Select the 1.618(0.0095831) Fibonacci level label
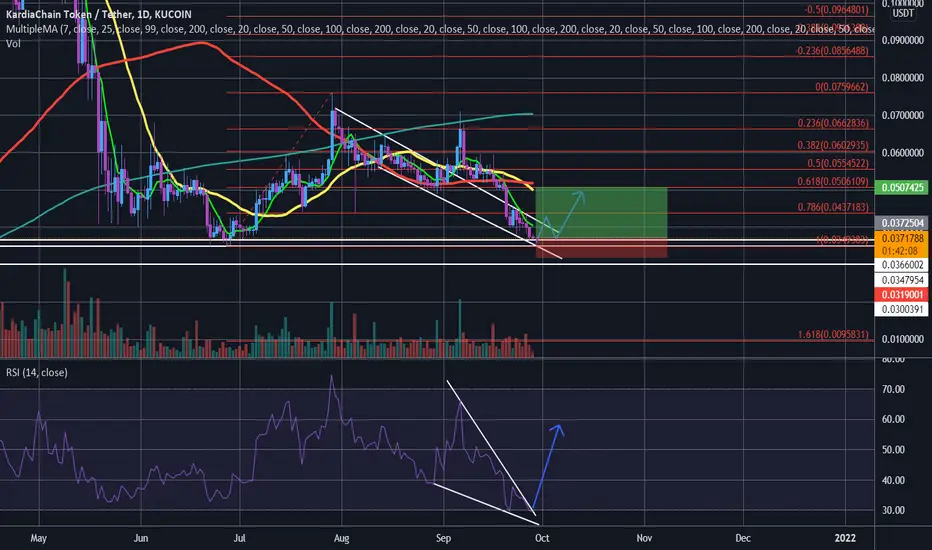The image size is (932, 550). (x=833, y=335)
